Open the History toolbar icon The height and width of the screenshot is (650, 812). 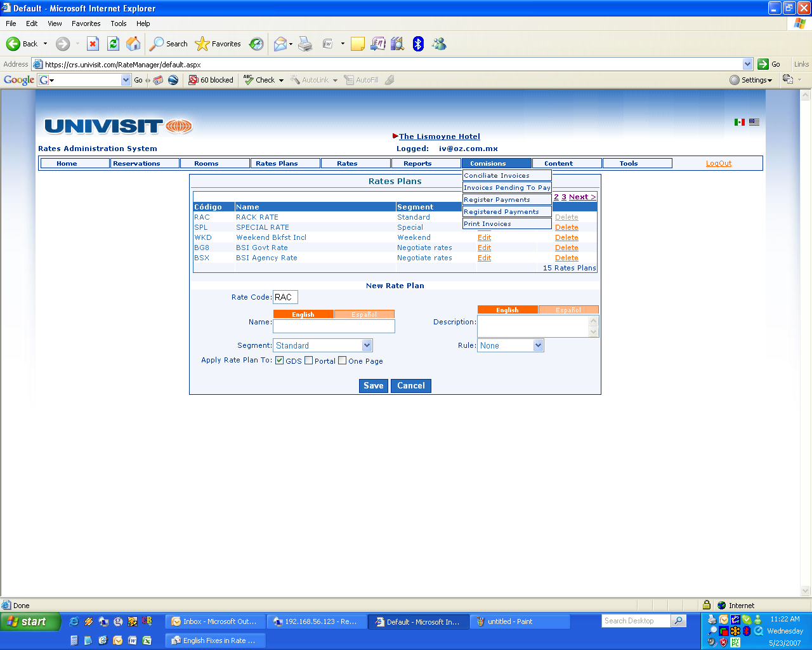point(256,44)
